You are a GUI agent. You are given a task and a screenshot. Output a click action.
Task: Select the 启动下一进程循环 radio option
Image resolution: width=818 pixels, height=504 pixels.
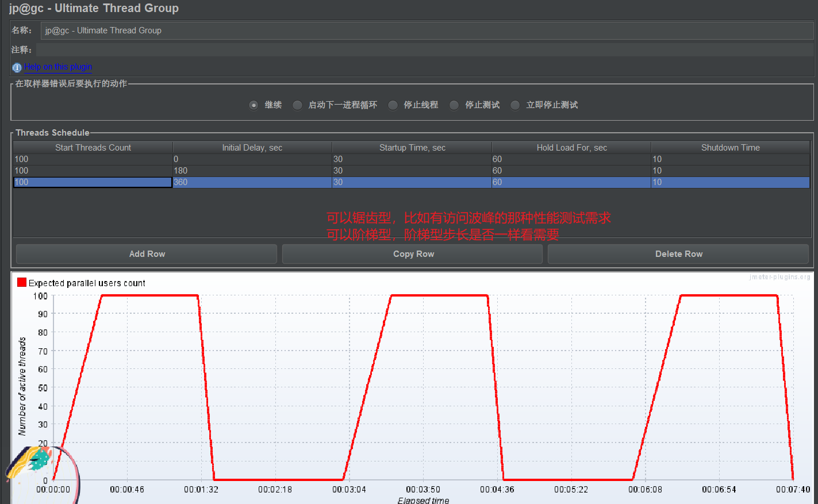point(297,105)
